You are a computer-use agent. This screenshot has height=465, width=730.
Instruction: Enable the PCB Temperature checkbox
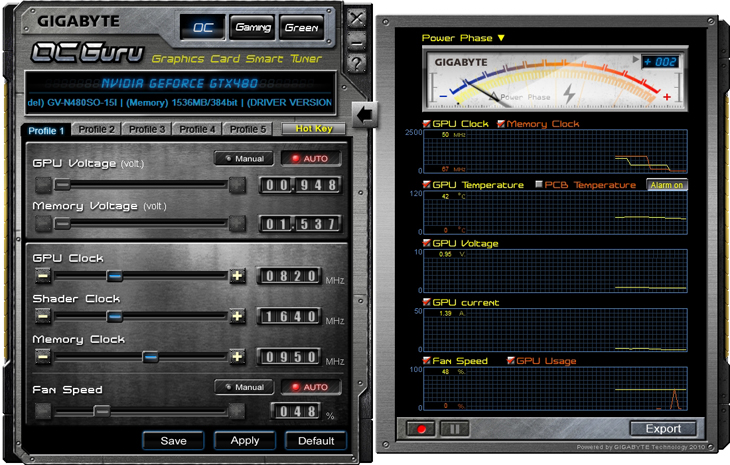539,185
